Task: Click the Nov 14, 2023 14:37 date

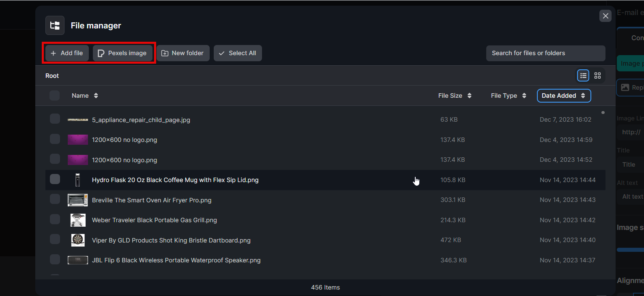Action: tap(567, 260)
